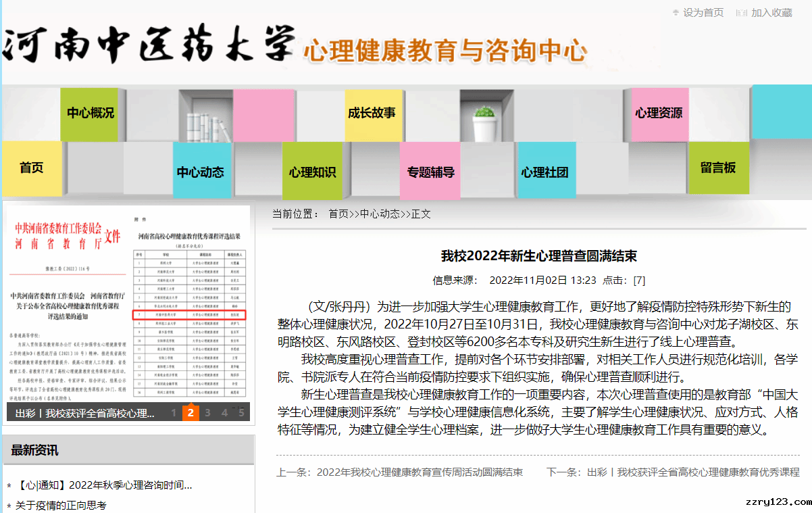Switch slideshow to slide 1
This screenshot has width=812, height=513.
174,413
